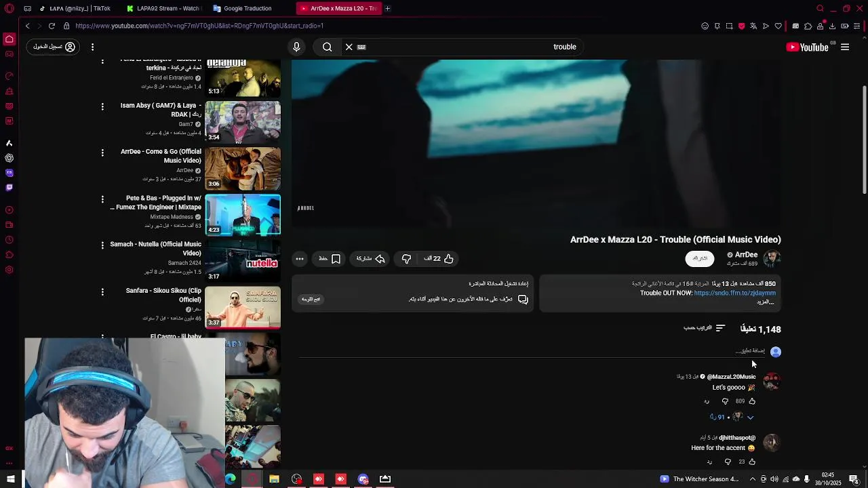Click the white Subscribe button
868x488 pixels.
click(x=700, y=258)
